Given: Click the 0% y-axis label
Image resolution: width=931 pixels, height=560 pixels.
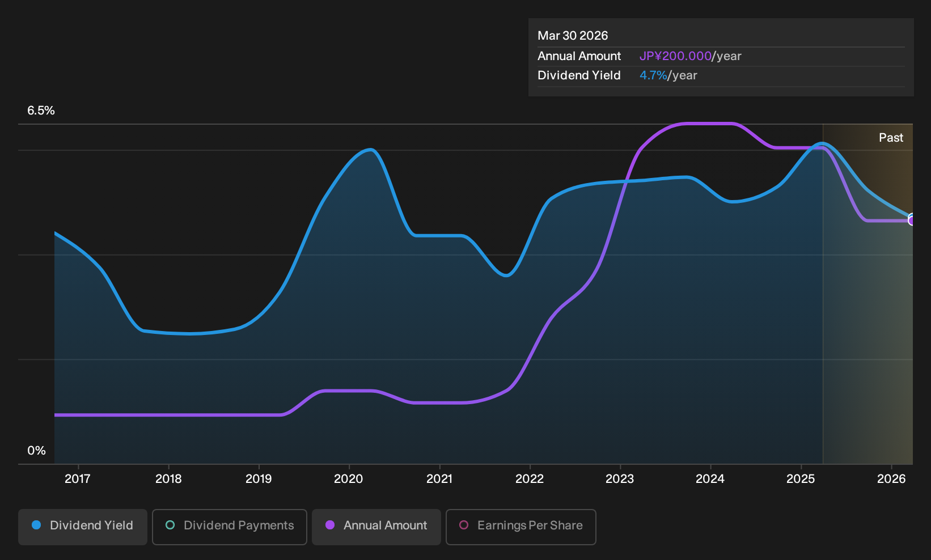Looking at the screenshot, I should [x=36, y=451].
